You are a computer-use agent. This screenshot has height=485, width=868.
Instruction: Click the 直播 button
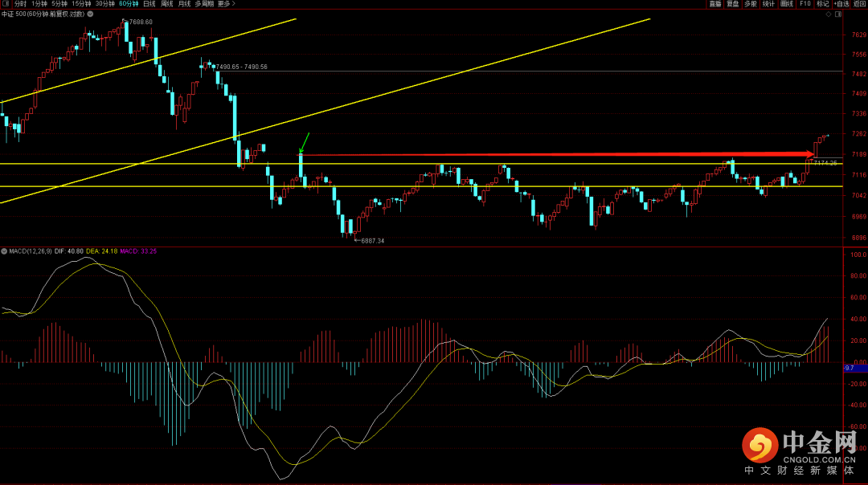[715, 4]
